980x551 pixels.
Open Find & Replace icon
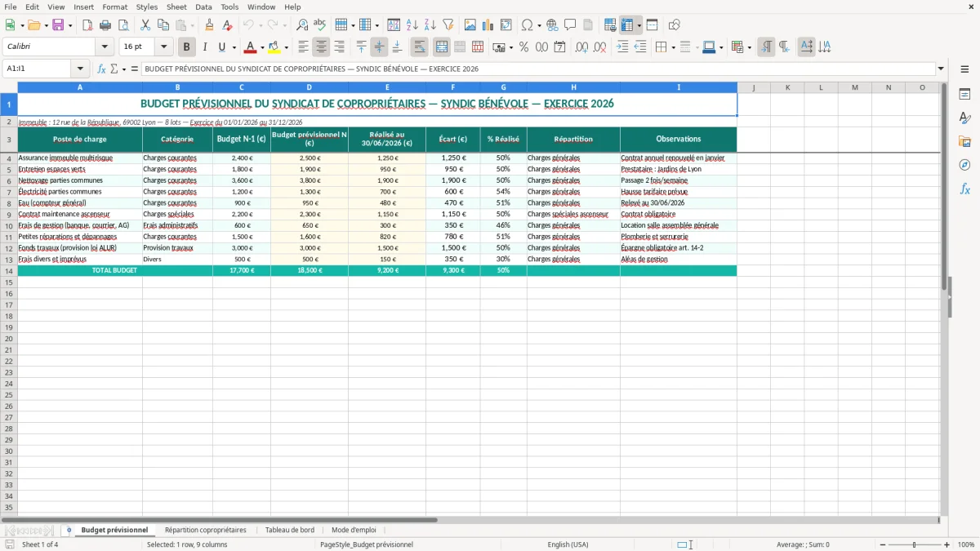point(302,25)
